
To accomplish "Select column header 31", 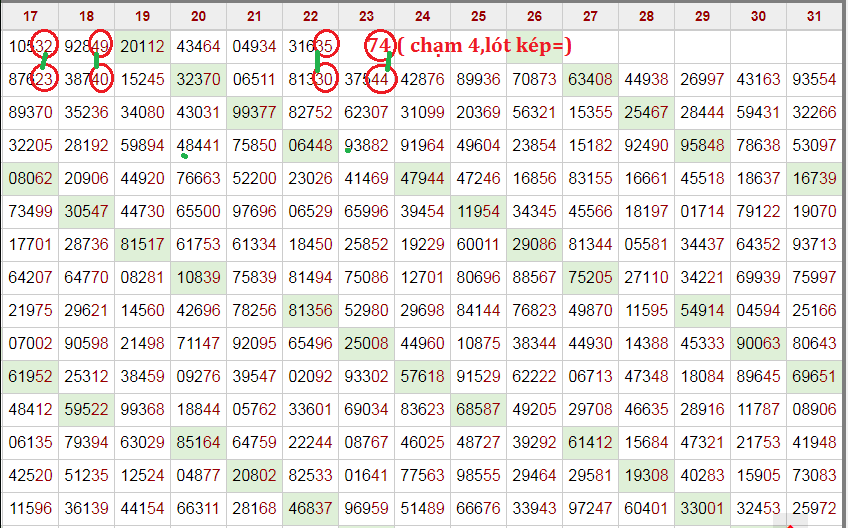I will pyautogui.click(x=814, y=16).
